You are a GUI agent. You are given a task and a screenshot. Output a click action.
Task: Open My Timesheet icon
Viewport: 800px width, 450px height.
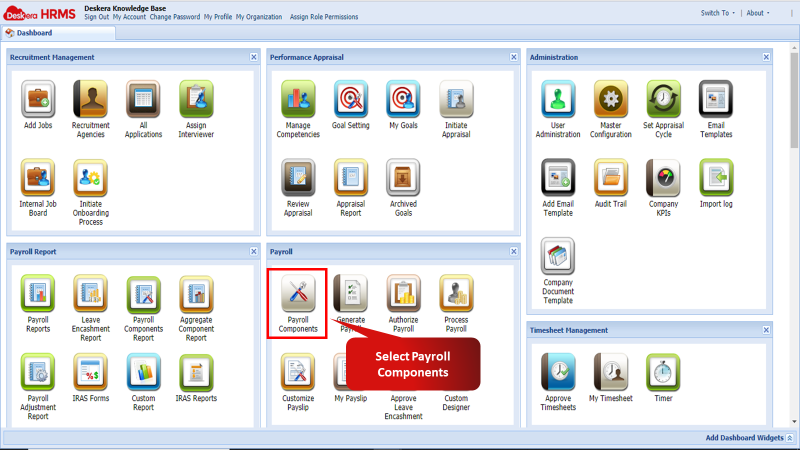tap(611, 371)
